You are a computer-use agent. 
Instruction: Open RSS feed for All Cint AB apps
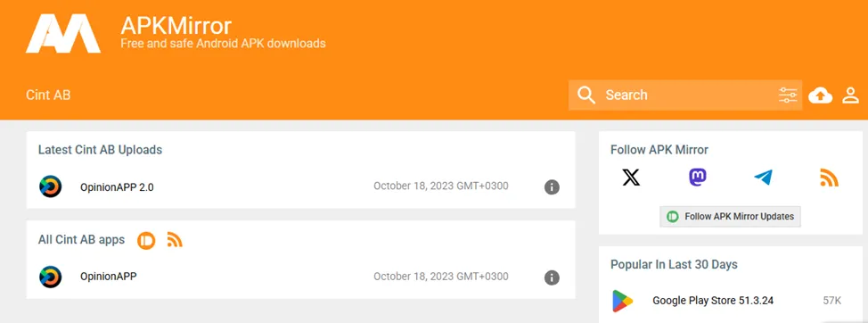coord(175,240)
